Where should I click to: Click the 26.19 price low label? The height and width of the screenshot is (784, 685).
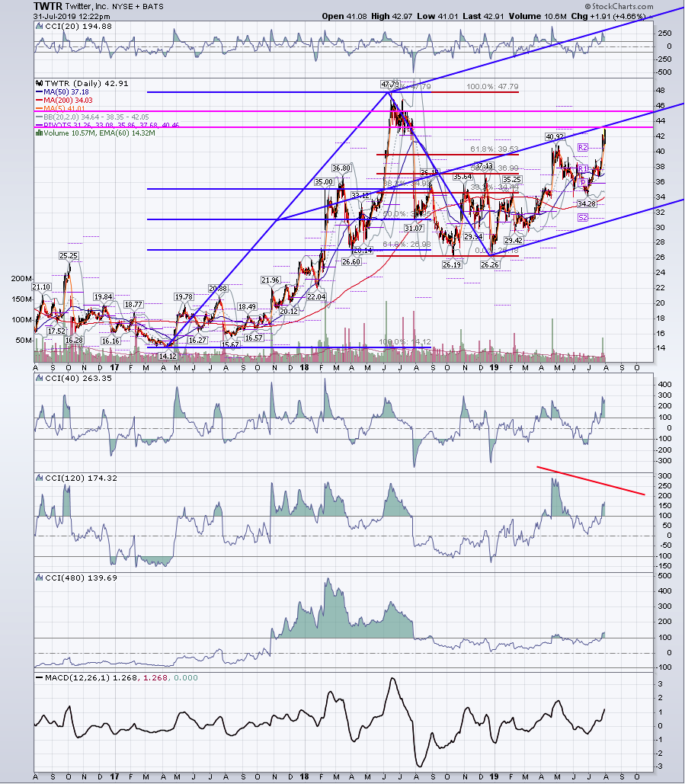pyautogui.click(x=452, y=264)
